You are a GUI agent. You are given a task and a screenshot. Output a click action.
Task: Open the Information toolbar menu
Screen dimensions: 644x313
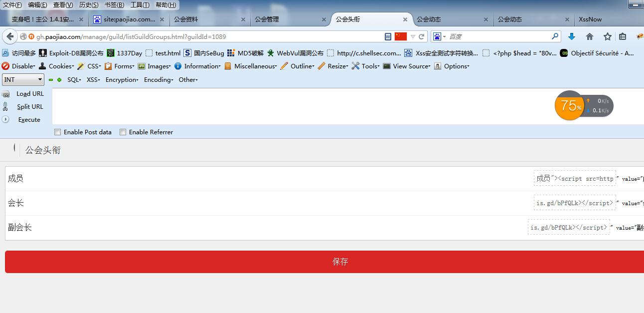tap(197, 66)
